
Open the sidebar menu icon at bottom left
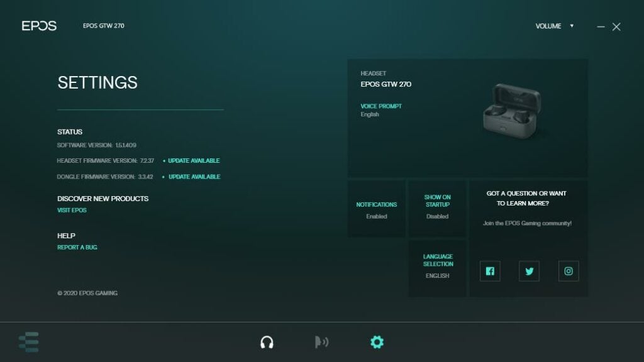(29, 342)
